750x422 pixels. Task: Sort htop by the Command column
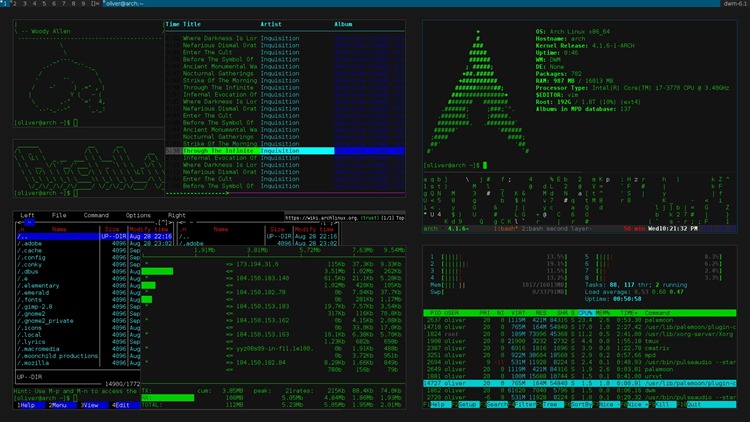point(657,313)
